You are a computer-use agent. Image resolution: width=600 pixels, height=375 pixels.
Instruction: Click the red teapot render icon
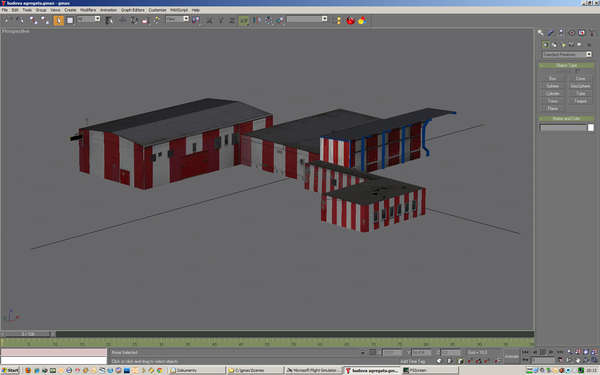pos(350,20)
